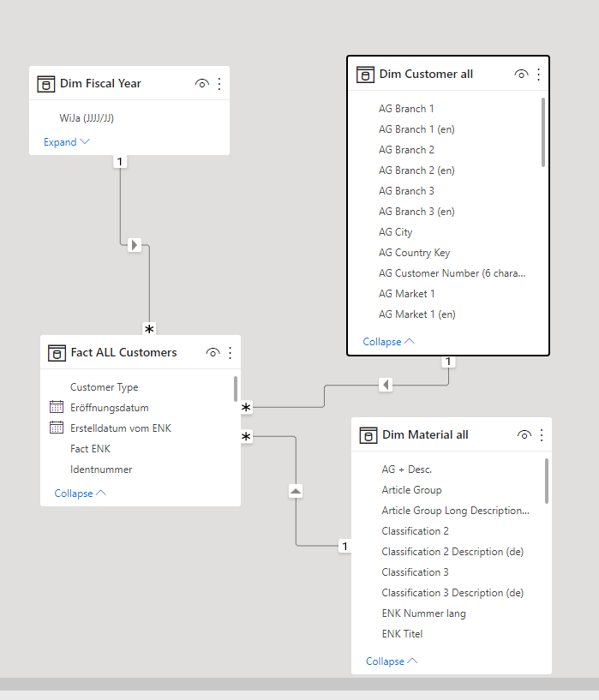This screenshot has width=599, height=700.
Task: Select the AG Branch 2 (en) field
Action: [x=416, y=171]
